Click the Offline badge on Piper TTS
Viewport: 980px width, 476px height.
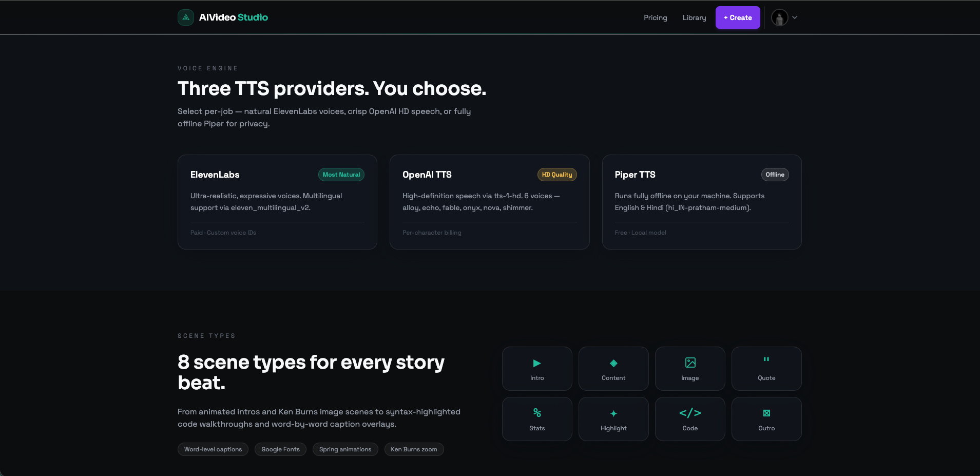[x=775, y=175]
